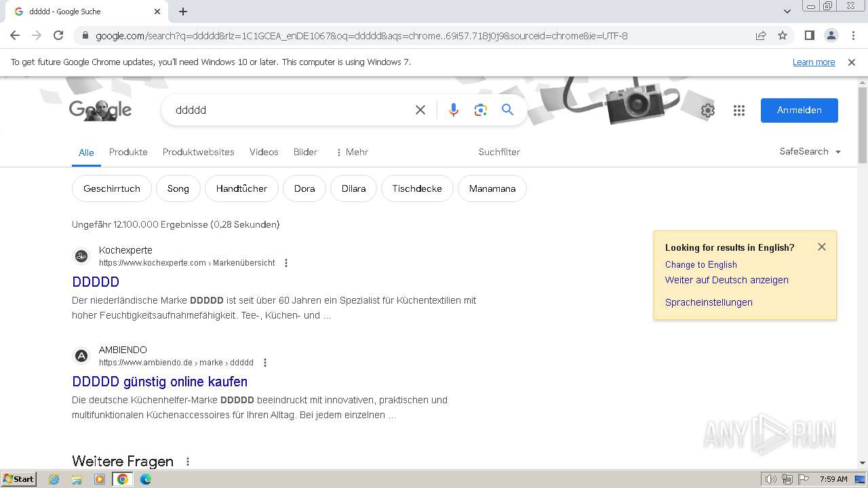Select Manamana suggestion chip
Viewport: 868px width, 488px height.
point(492,188)
